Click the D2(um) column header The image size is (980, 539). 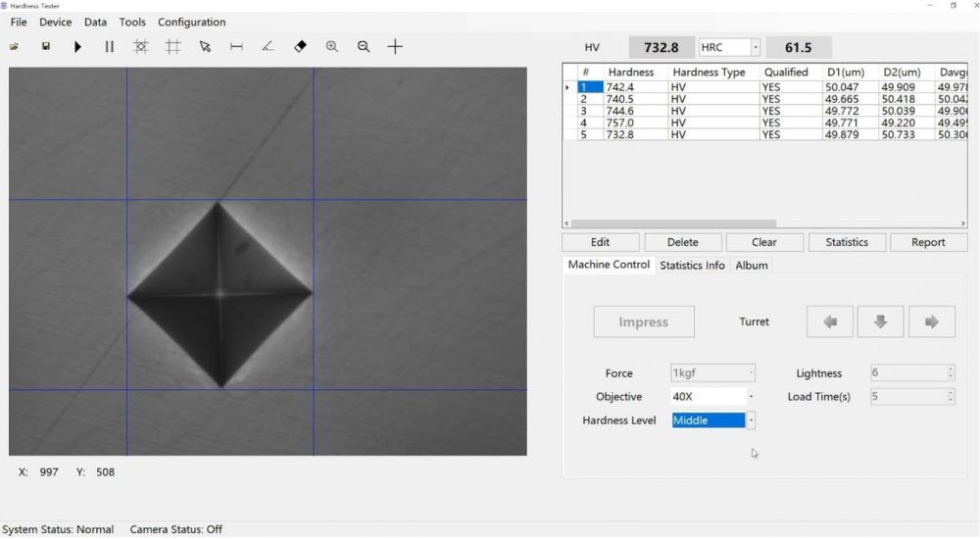click(906, 72)
